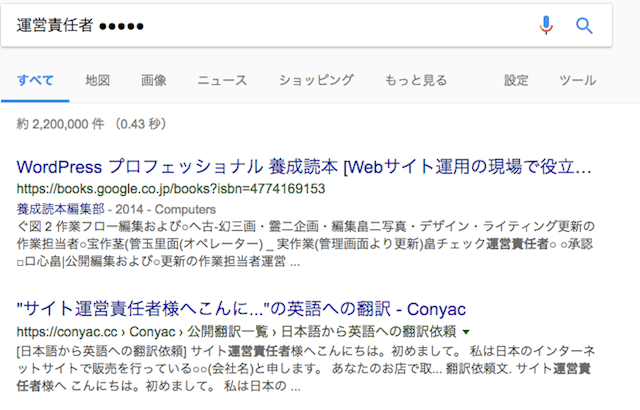The width and height of the screenshot is (640, 410).
Task: Switch to the 地図 tab
Action: [98, 80]
